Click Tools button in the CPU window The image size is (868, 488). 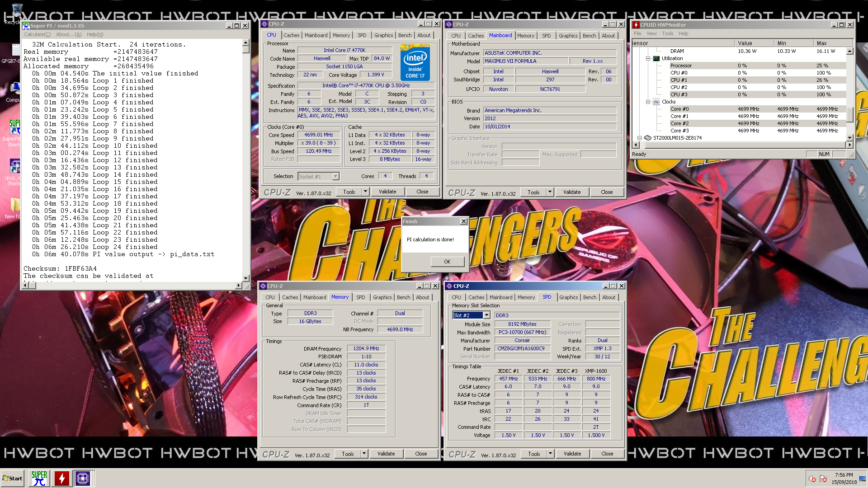pyautogui.click(x=349, y=192)
